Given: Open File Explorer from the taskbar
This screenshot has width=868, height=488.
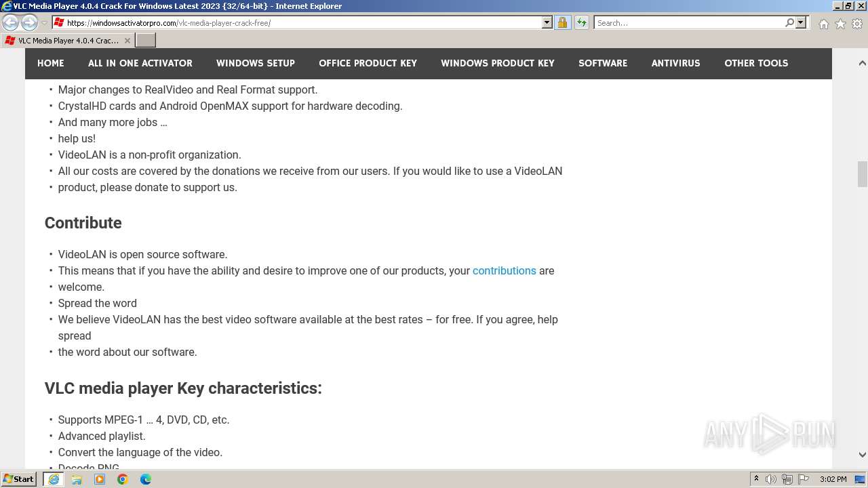Looking at the screenshot, I should pyautogui.click(x=77, y=479).
